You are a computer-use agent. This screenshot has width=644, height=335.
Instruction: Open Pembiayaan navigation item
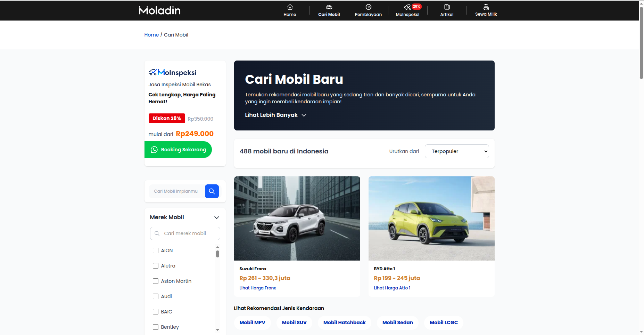pyautogui.click(x=368, y=10)
